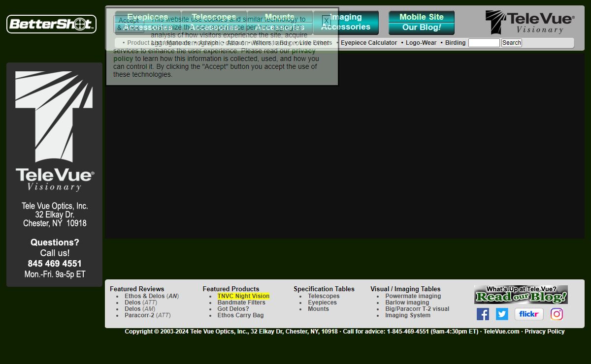Open the Eyepiece Calculator link
This screenshot has height=364, width=591.
click(x=369, y=43)
